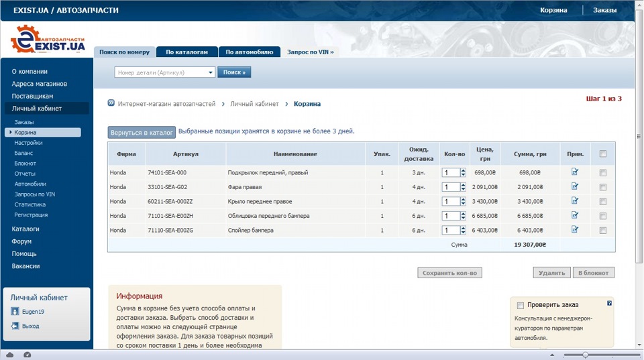Image resolution: width=644 pixels, height=360 pixels.
Task: Open Помощь in sidebar
Action: [24, 253]
